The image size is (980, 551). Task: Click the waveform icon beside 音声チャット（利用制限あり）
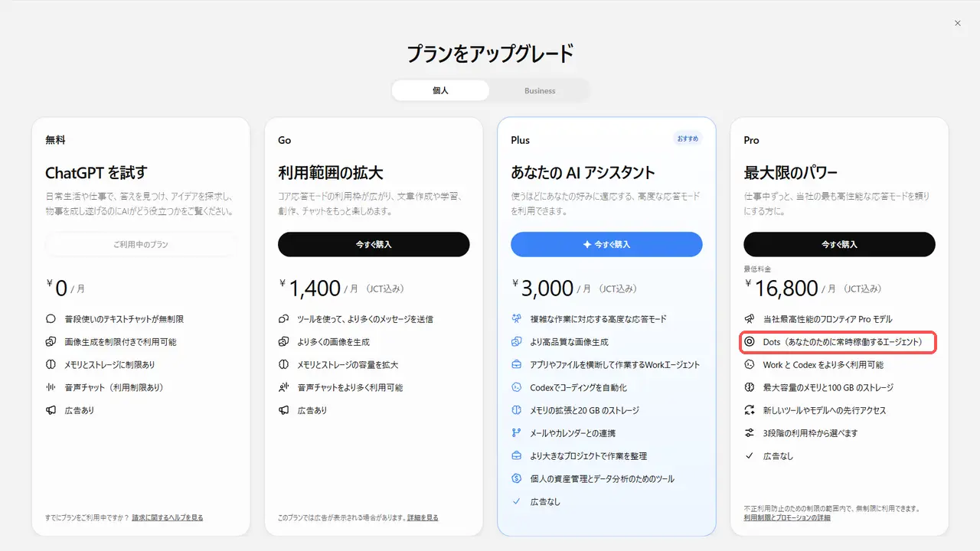tap(51, 387)
